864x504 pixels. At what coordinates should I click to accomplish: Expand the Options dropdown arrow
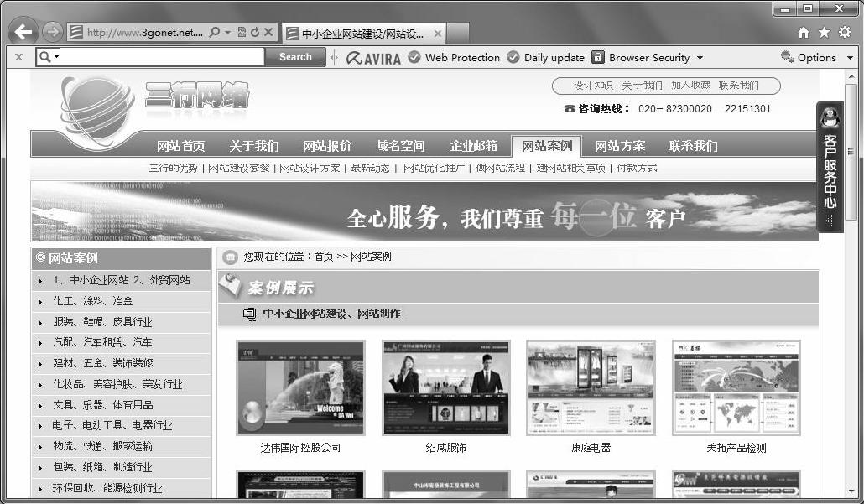849,57
